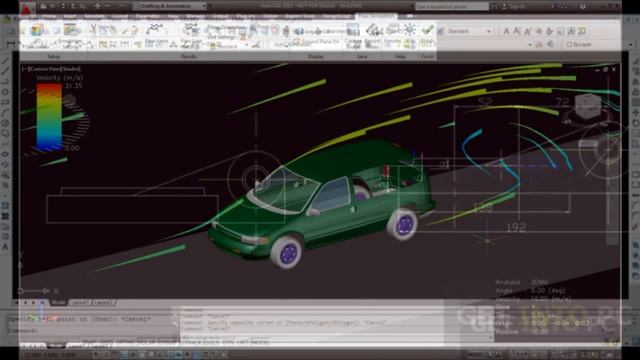Click the colorful cube icon in Setup panel
This screenshot has width=640, height=360.
pyautogui.click(x=38, y=30)
